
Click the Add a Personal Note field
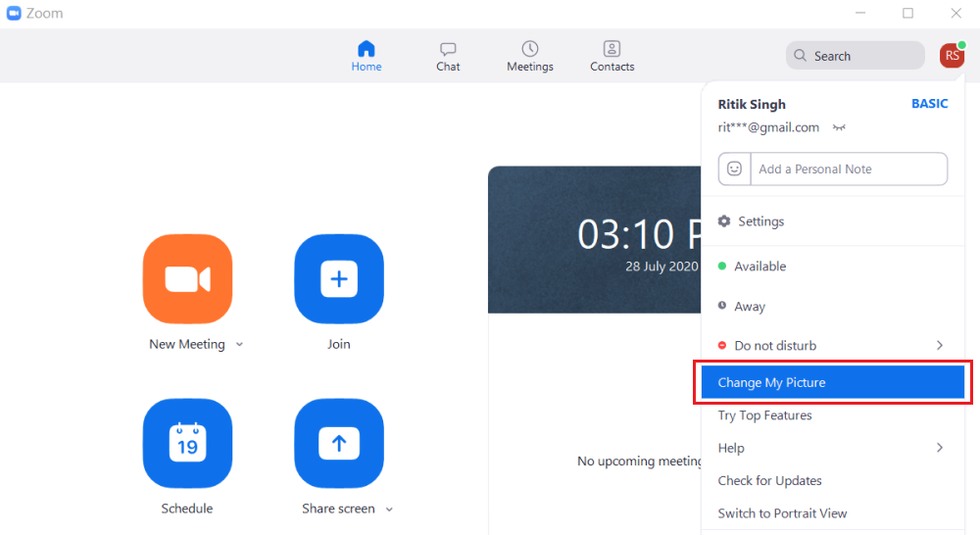point(849,169)
